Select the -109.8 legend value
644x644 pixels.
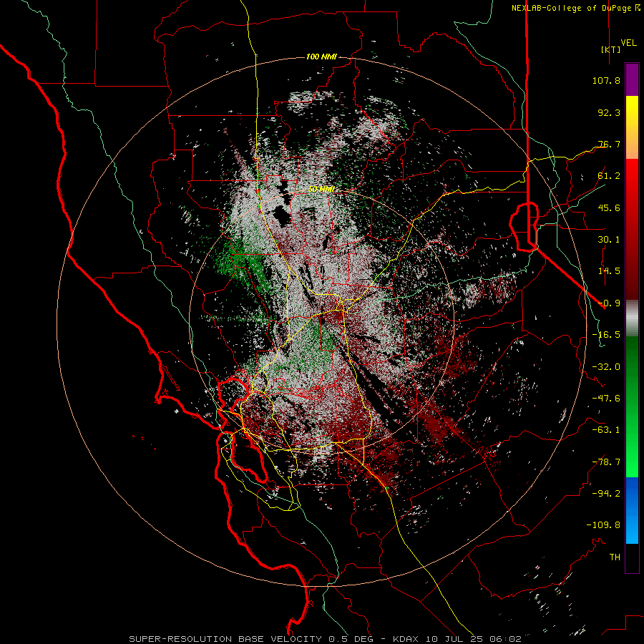(x=603, y=525)
